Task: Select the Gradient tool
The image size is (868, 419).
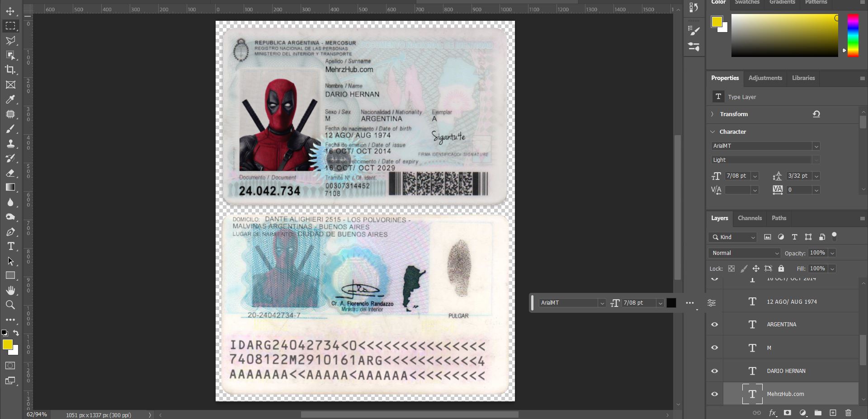Action: [x=10, y=187]
